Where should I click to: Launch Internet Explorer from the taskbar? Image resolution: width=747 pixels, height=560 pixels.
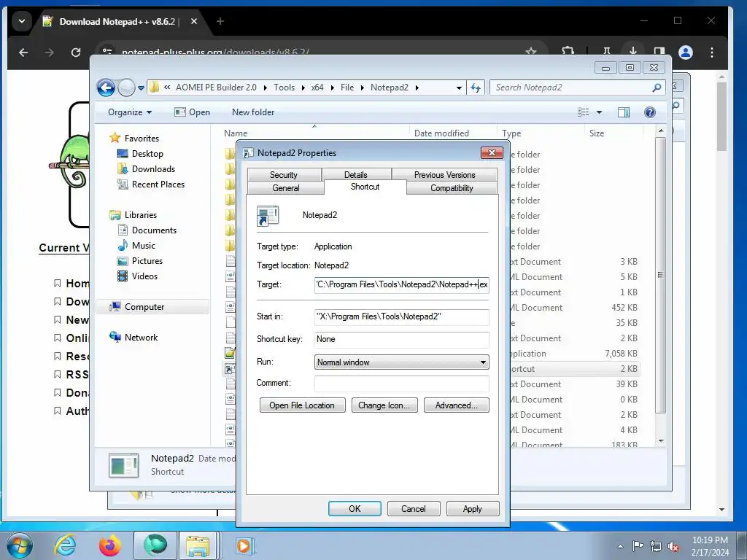pyautogui.click(x=65, y=545)
